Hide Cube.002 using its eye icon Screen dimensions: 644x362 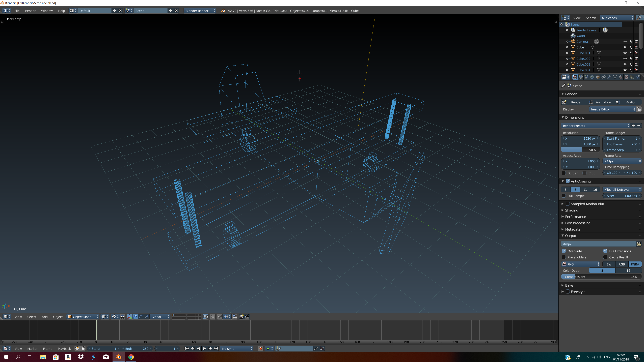point(625,58)
